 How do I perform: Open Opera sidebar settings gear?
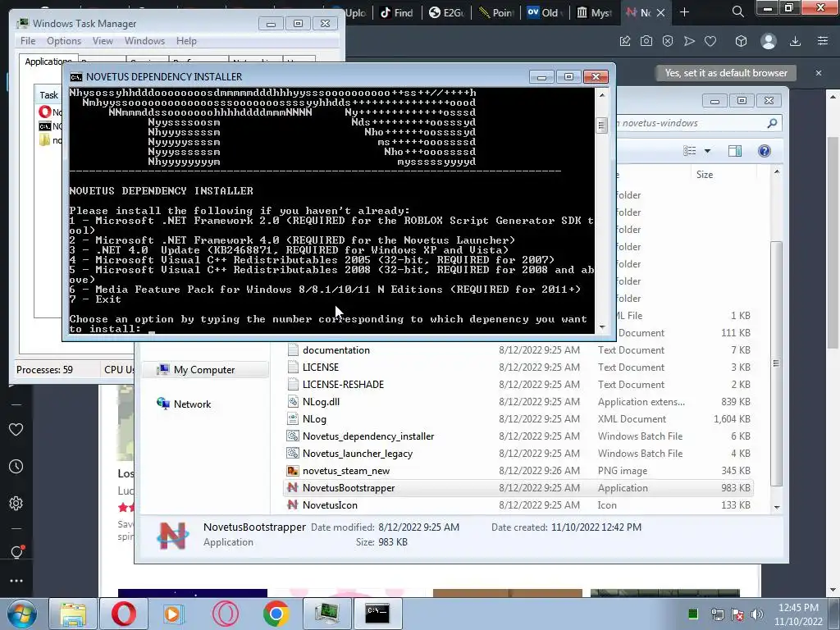coord(16,504)
